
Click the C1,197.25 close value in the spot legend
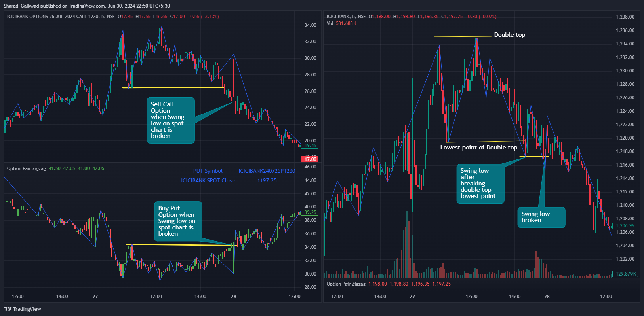coord(452,17)
